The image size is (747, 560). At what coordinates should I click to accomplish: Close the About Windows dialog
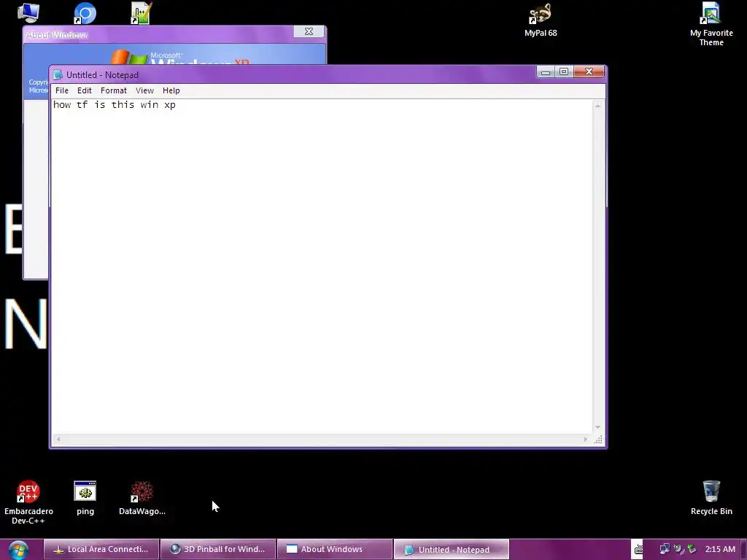[x=309, y=31]
